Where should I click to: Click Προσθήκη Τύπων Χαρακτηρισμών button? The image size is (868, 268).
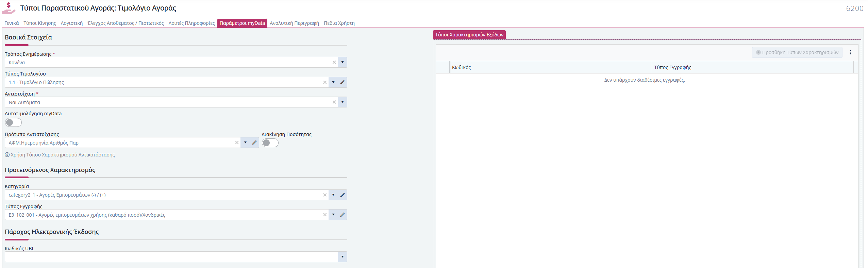click(797, 52)
